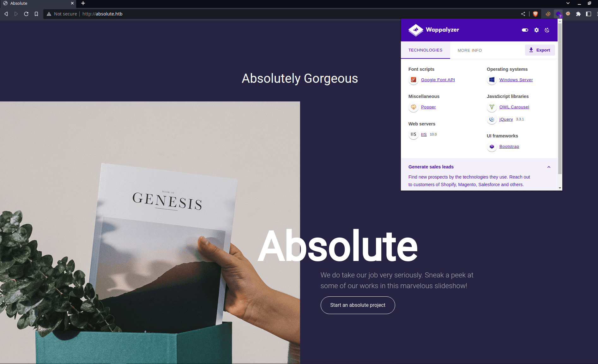
Task: Click the Wappalyzer popup scrollbar
Action: (x=560, y=99)
